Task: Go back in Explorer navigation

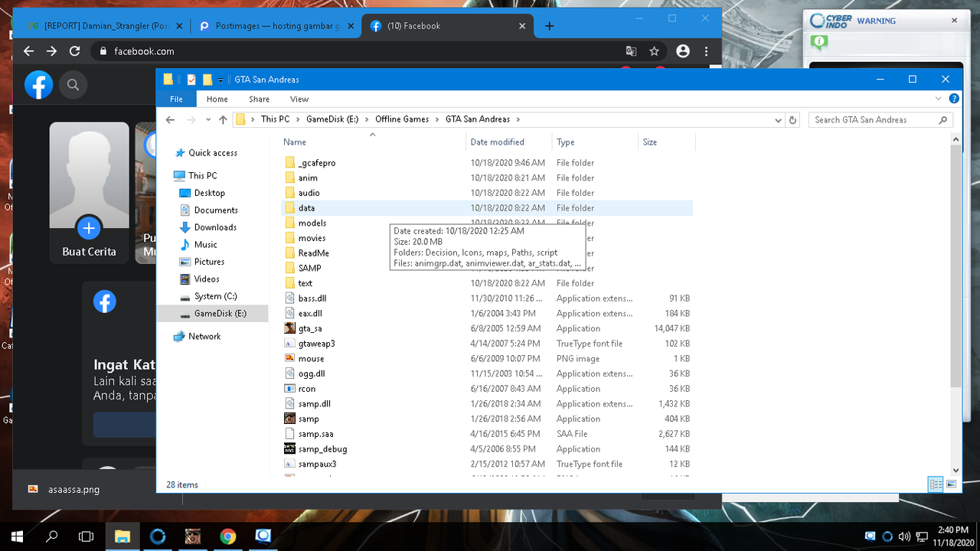Action: 170,119
